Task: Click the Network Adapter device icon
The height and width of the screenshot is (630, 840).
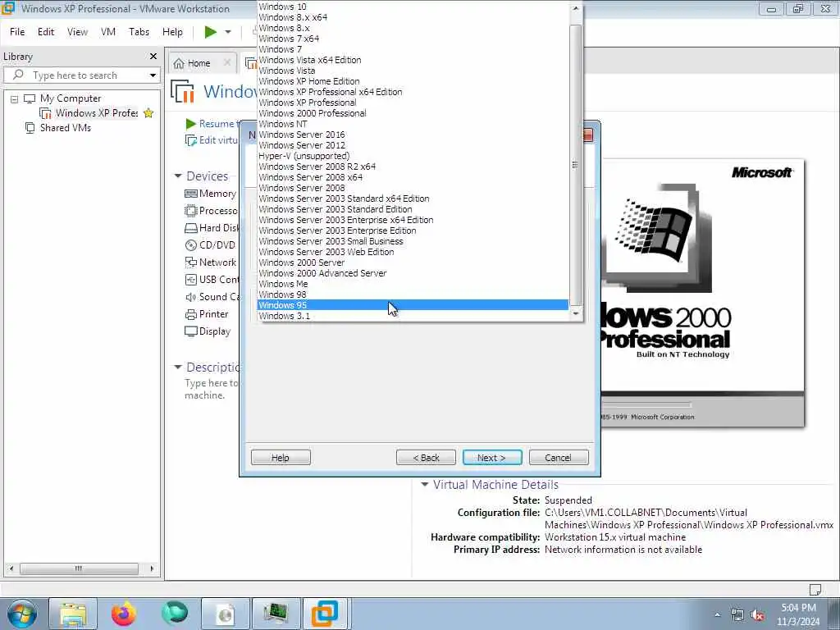Action: coord(190,262)
